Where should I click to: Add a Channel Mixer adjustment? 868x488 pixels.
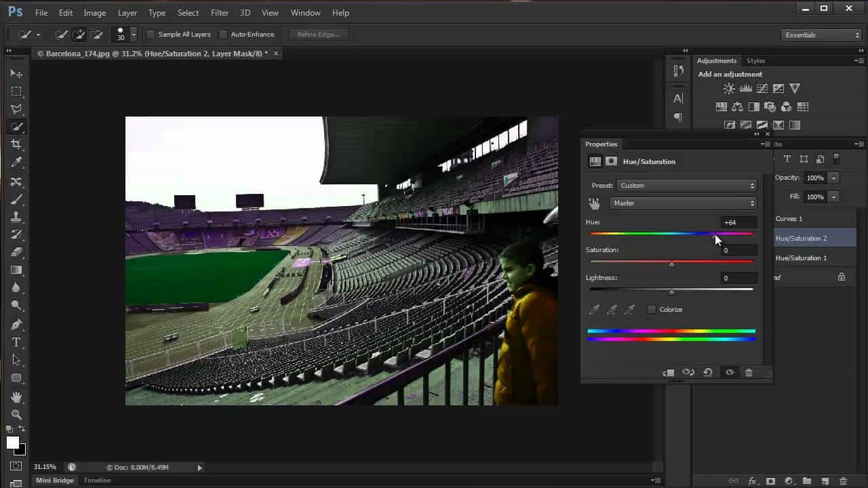point(786,106)
